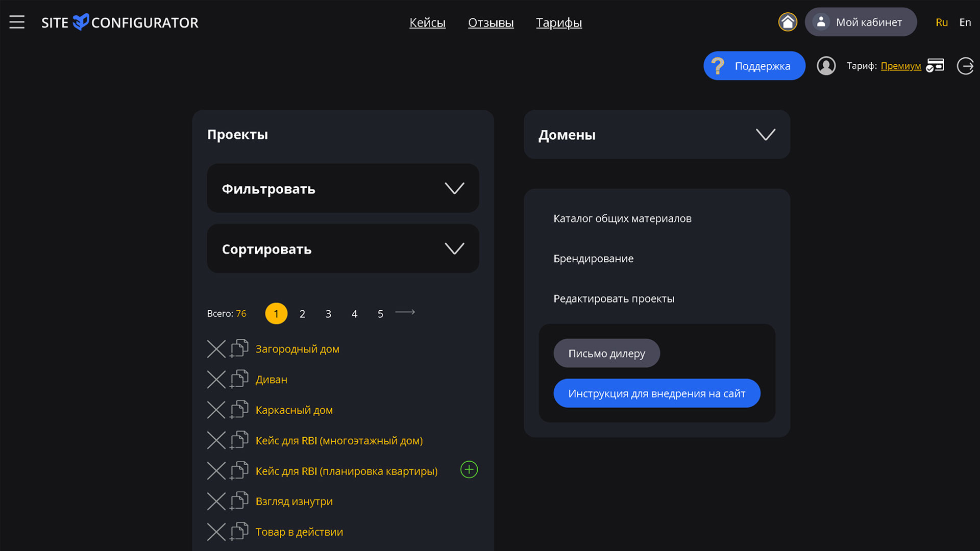This screenshot has width=980, height=551.
Task: Open Инструкция для внедрения на сайт
Action: click(x=656, y=393)
